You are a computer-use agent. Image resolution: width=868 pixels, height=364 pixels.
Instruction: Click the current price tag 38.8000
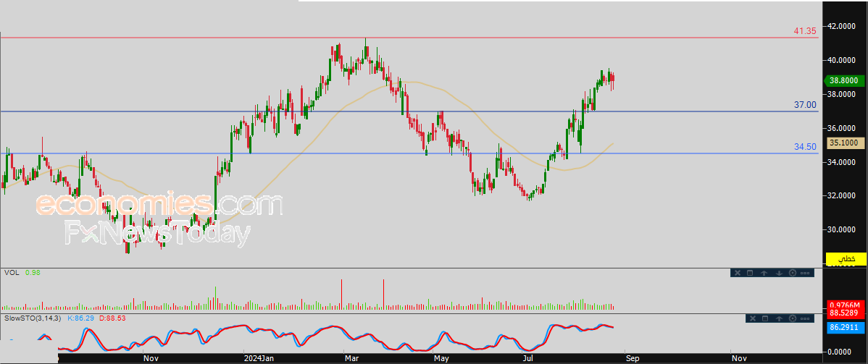tap(844, 80)
